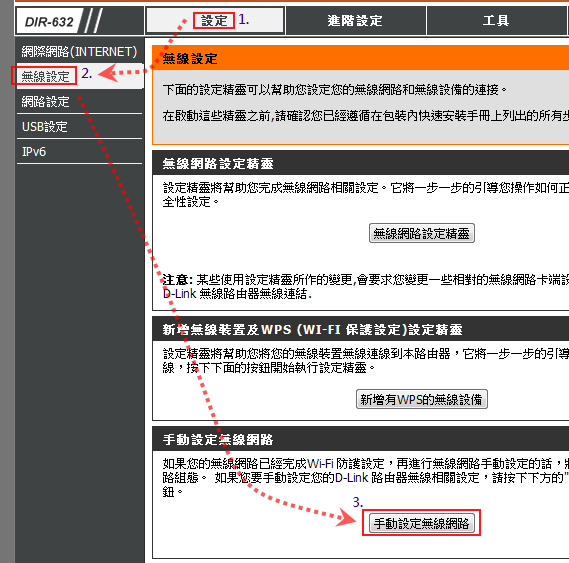
Task: Switch to the 進階設定 tab
Action: [x=355, y=21]
